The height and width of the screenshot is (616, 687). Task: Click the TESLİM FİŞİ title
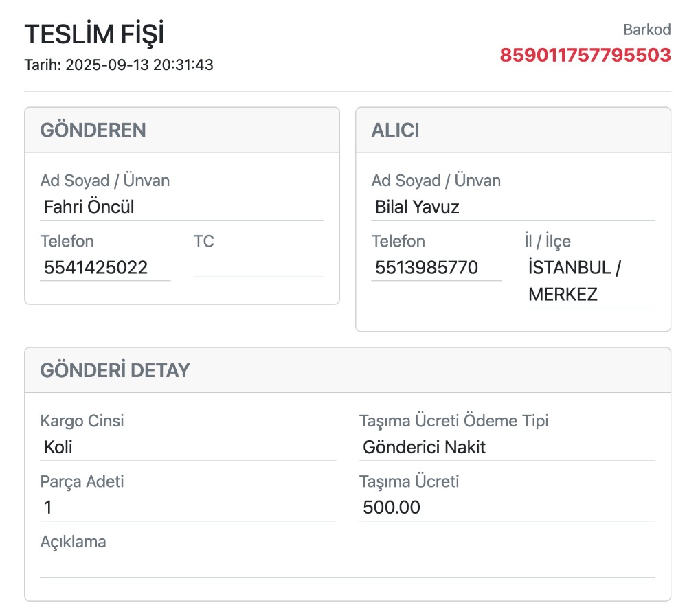coord(94,34)
